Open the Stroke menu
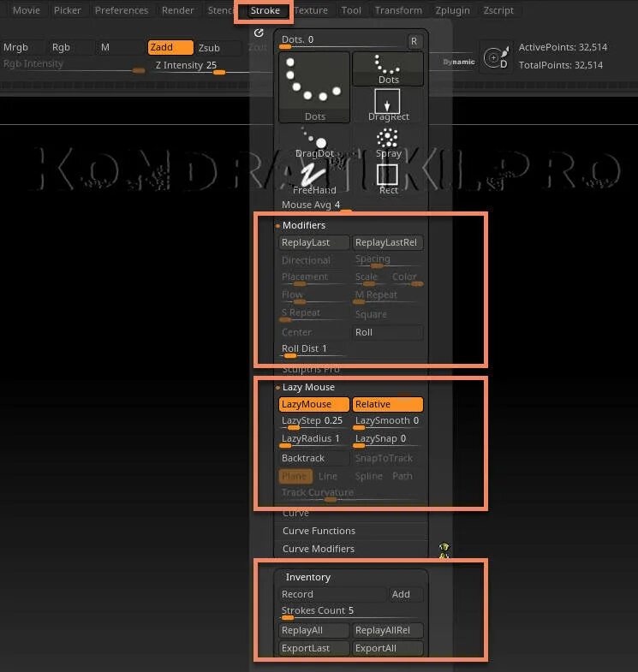 (x=265, y=10)
